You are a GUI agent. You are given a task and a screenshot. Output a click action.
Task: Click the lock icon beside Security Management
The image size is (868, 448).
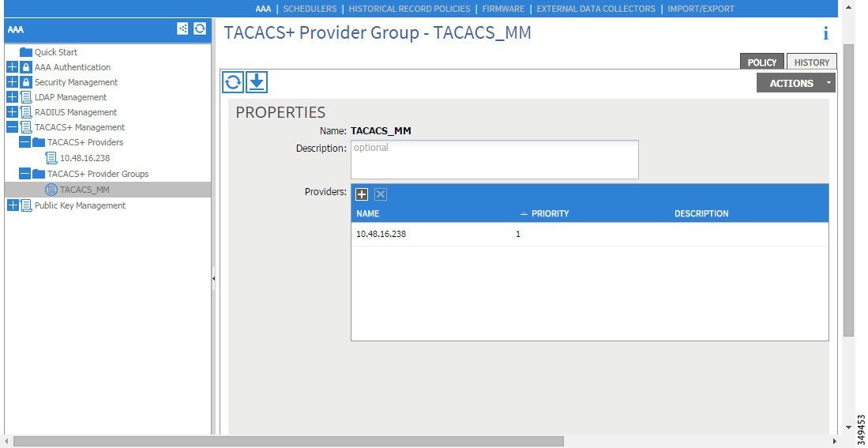tap(25, 82)
